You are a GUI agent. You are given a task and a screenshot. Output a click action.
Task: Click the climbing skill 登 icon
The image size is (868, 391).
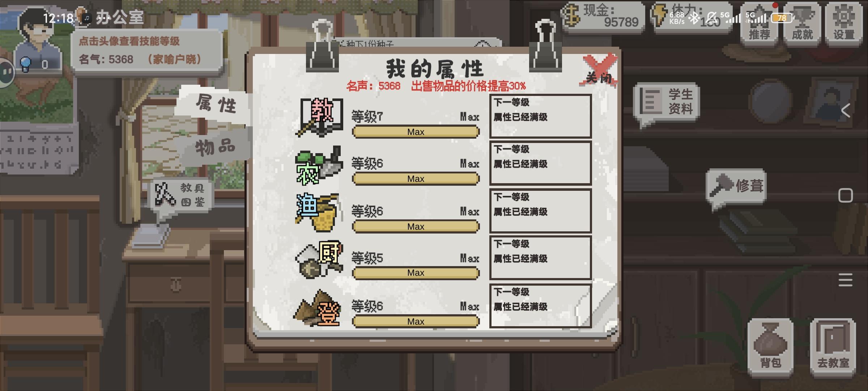(x=318, y=308)
